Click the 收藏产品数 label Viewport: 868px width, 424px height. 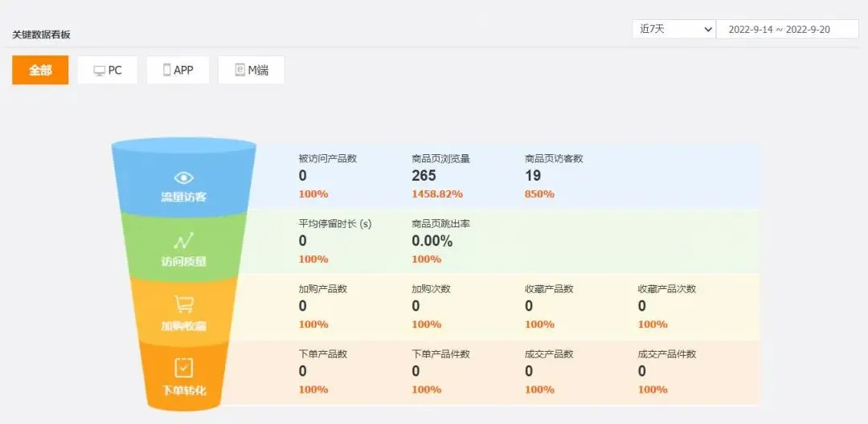tap(549, 289)
